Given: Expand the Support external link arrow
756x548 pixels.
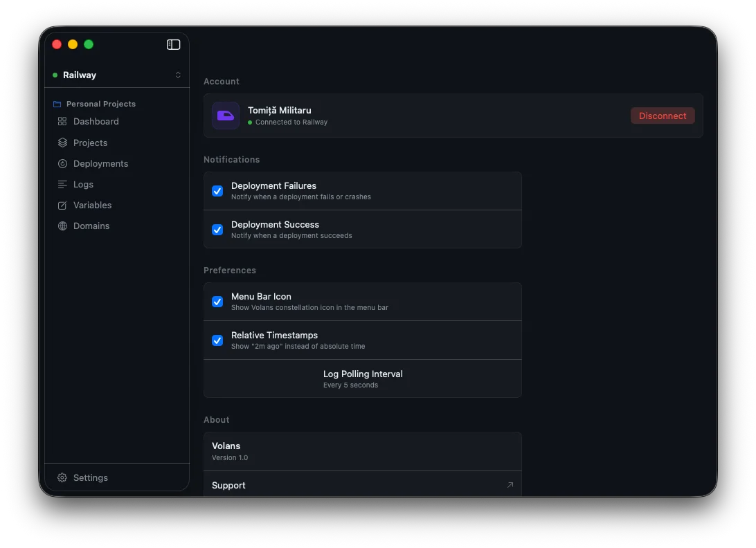Looking at the screenshot, I should [x=511, y=485].
